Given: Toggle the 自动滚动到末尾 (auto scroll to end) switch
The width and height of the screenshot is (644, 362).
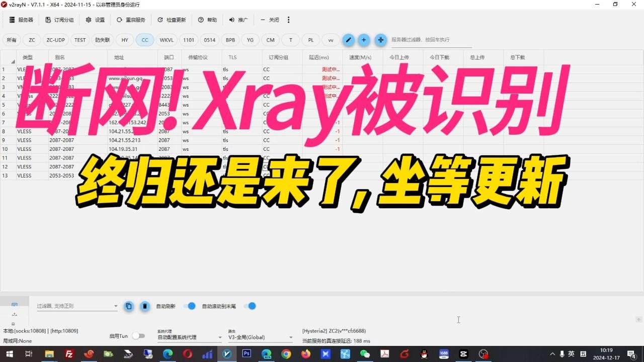Looking at the screenshot, I should click(250, 306).
